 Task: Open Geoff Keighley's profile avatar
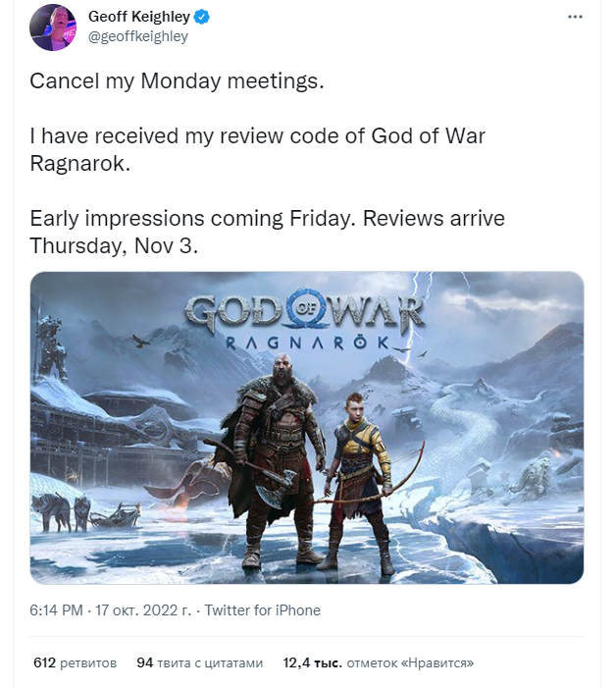tap(53, 27)
